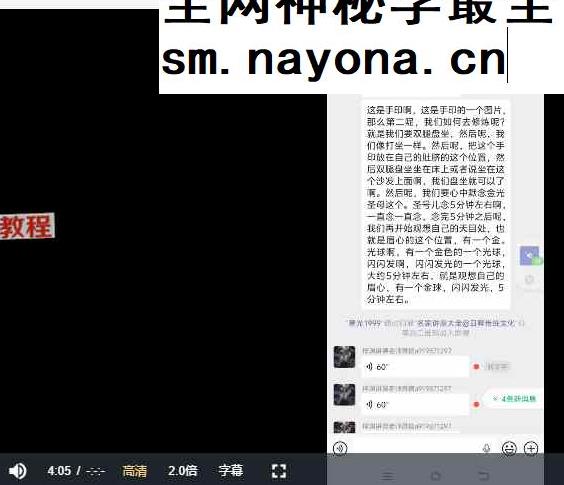Tap the convert-to-text label beside the first voice message
The width and height of the screenshot is (564, 485).
pos(497,367)
